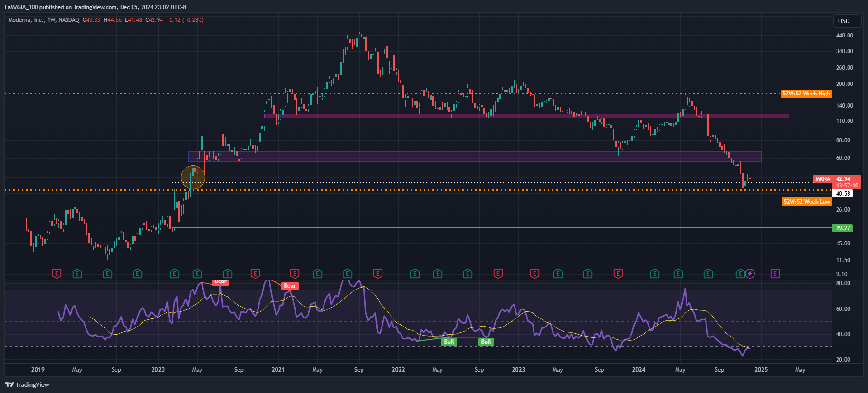Open the red earnings marker just after 2021
868x393 pixels.
pos(295,273)
